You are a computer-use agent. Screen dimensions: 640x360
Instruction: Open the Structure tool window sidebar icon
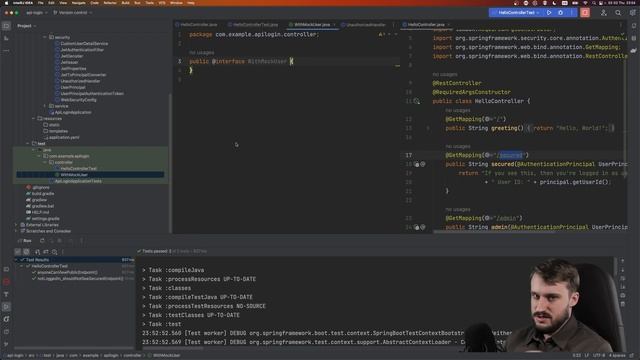point(6,38)
